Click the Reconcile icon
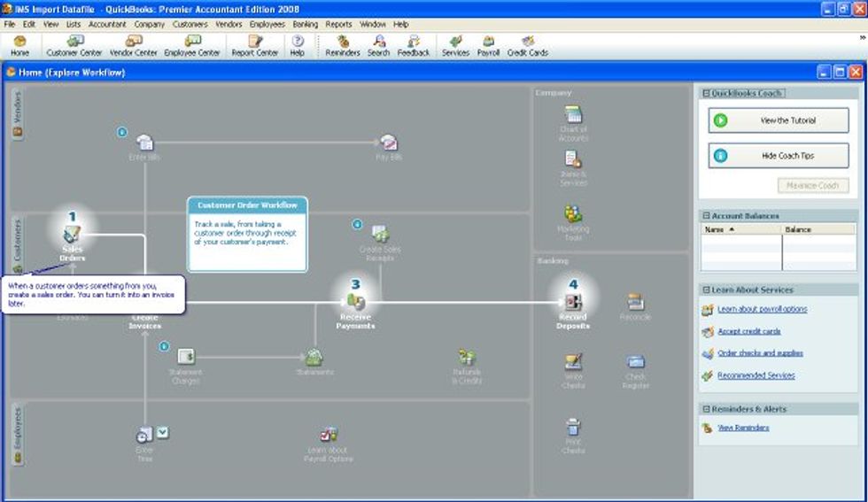 [636, 302]
